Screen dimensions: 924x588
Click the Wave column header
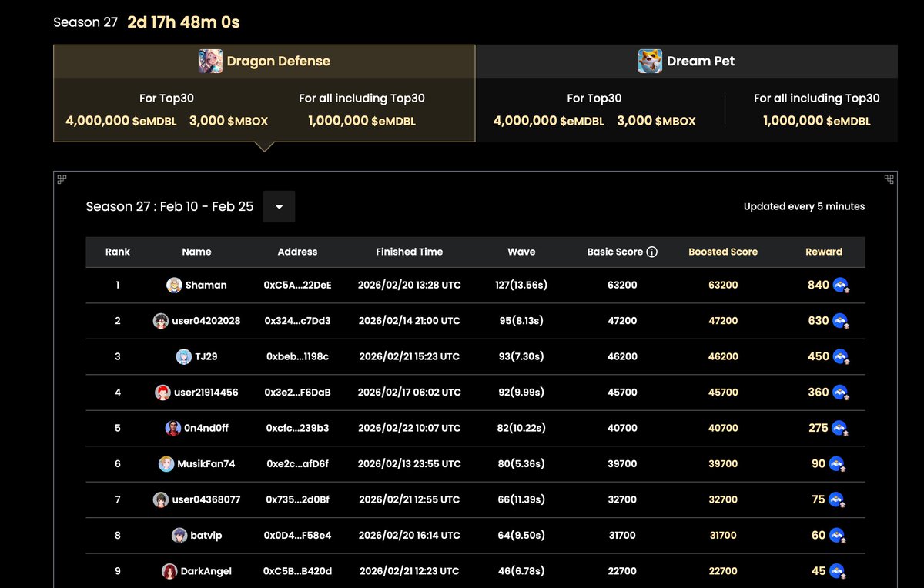click(521, 252)
